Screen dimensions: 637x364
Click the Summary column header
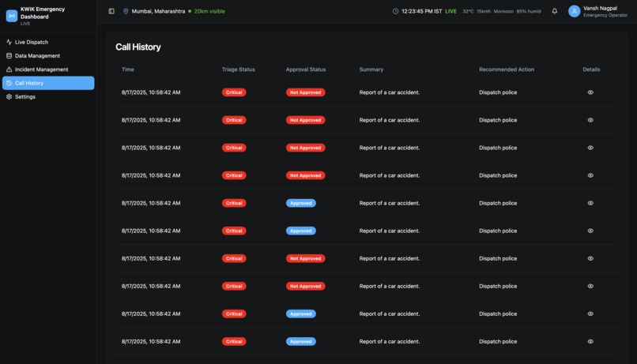[371, 69]
